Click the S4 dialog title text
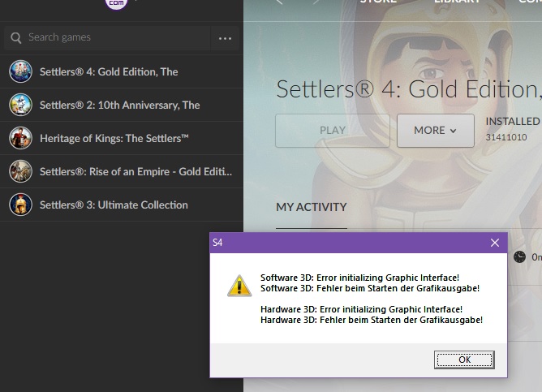 coord(217,243)
